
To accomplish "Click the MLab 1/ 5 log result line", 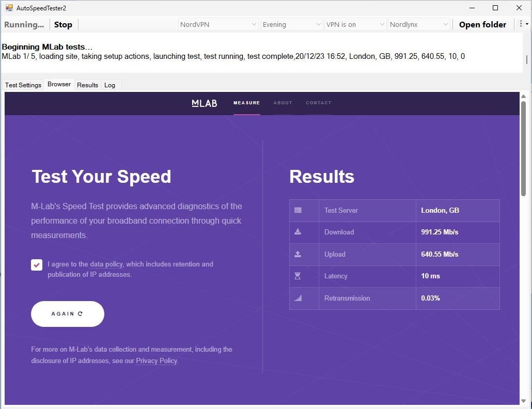I will point(233,56).
